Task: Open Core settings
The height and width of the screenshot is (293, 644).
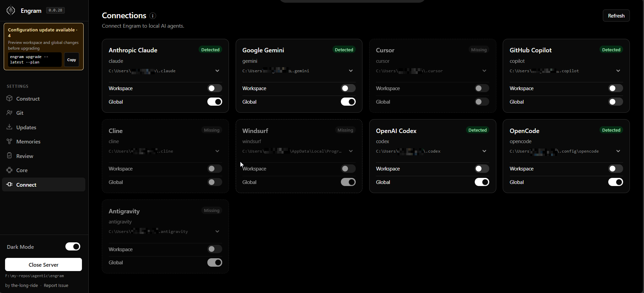Action: (43, 170)
